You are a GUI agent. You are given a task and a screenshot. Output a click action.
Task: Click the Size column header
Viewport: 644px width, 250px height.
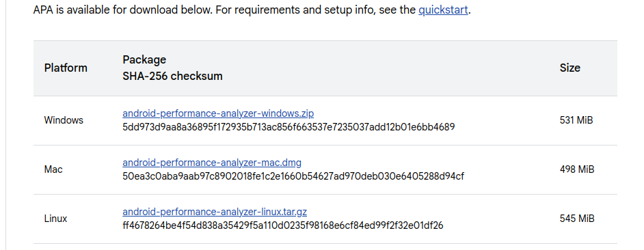(570, 68)
